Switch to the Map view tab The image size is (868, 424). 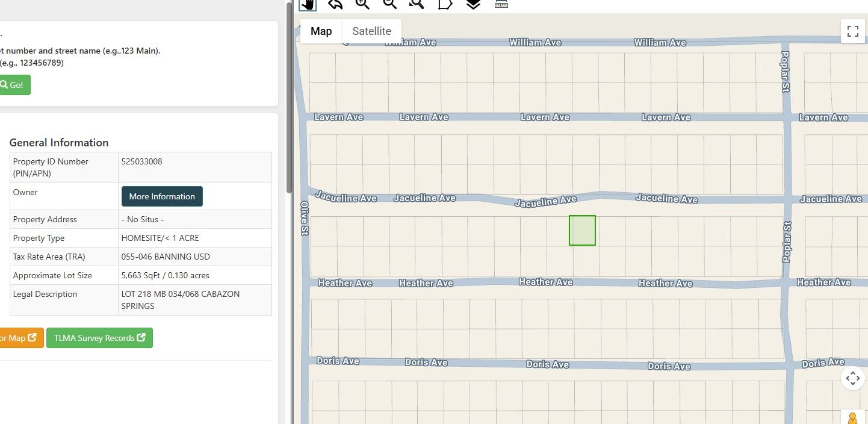pos(321,31)
